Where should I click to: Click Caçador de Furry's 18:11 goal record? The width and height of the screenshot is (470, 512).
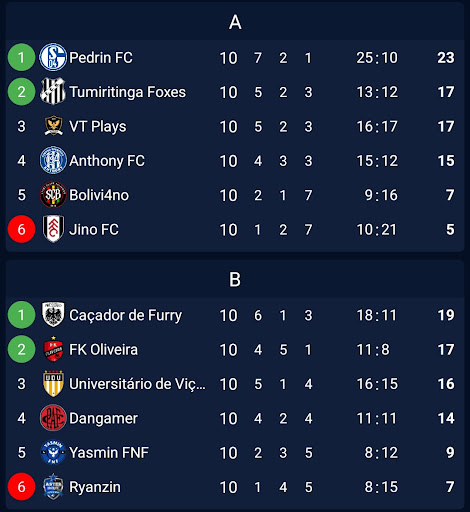pyautogui.click(x=377, y=315)
